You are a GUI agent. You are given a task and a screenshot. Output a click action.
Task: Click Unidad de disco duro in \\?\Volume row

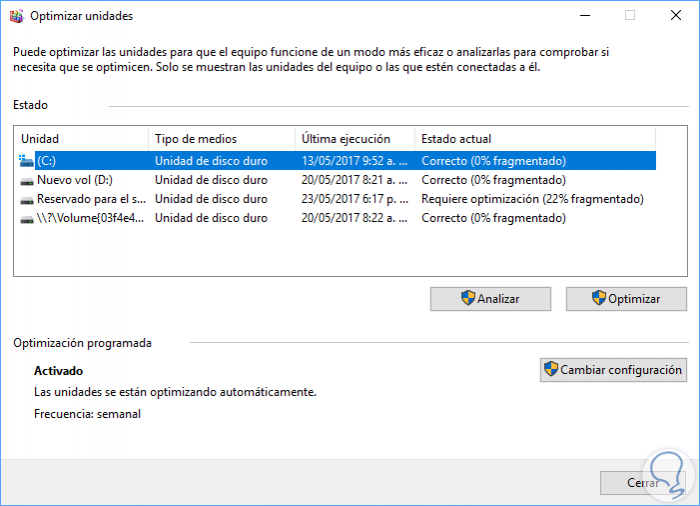(211, 218)
